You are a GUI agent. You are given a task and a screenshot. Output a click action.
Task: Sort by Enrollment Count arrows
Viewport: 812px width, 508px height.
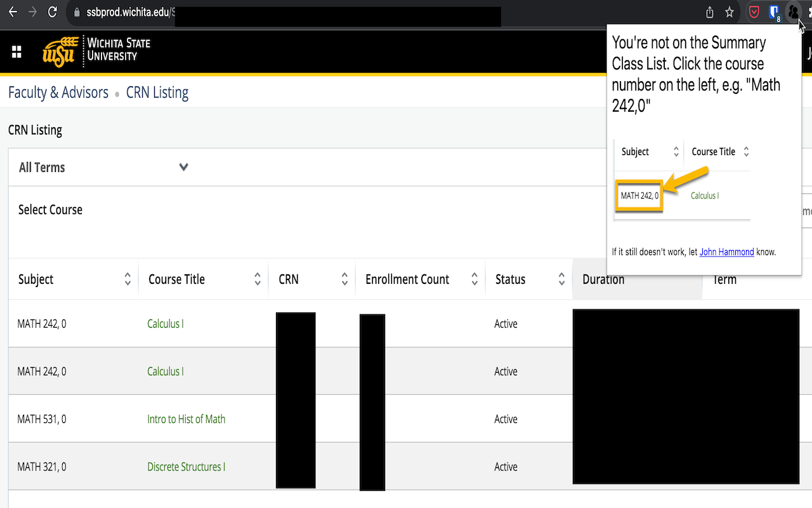click(475, 279)
